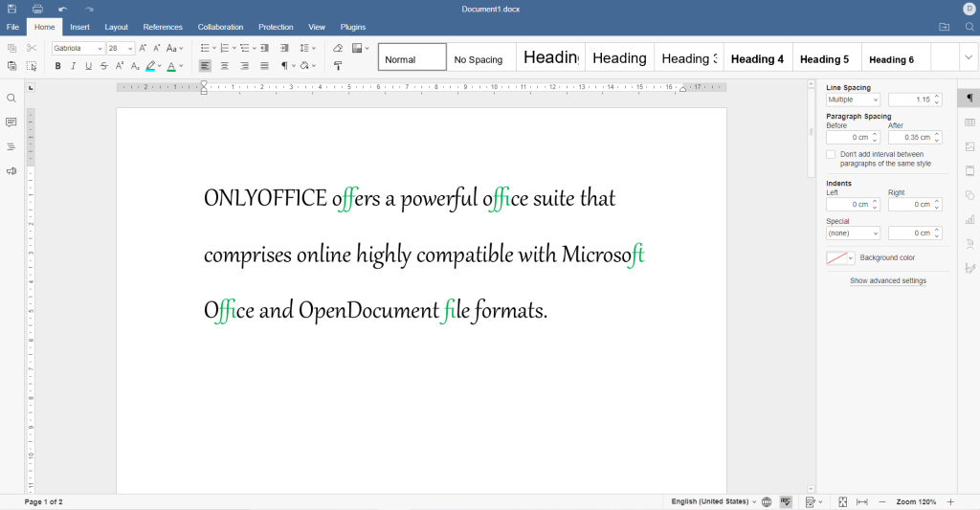Image resolution: width=980 pixels, height=510 pixels.
Task: Click the Print icon in title bar
Action: click(x=37, y=9)
